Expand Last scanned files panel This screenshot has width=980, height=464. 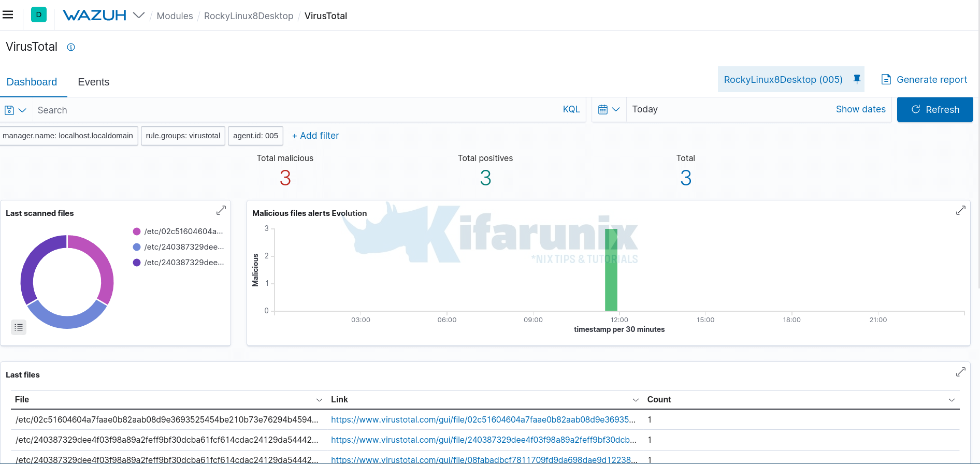[221, 210]
